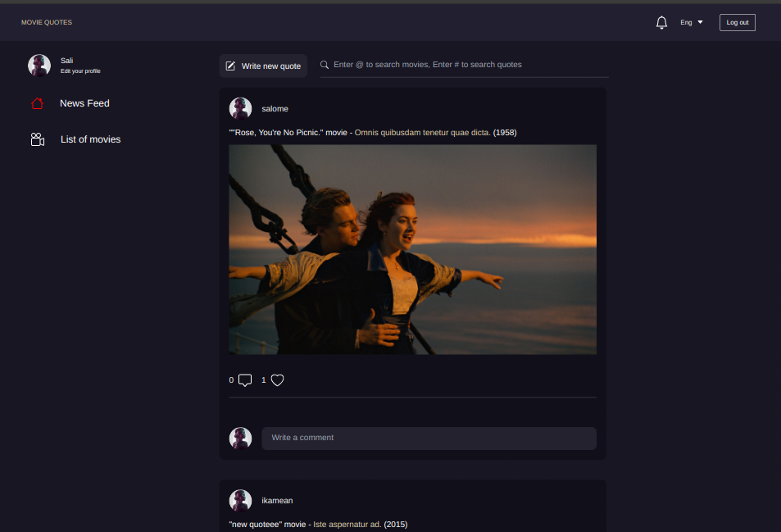Viewport: 781px width, 532px height.
Task: Open comments via speech bubble icon
Action: [x=244, y=380]
